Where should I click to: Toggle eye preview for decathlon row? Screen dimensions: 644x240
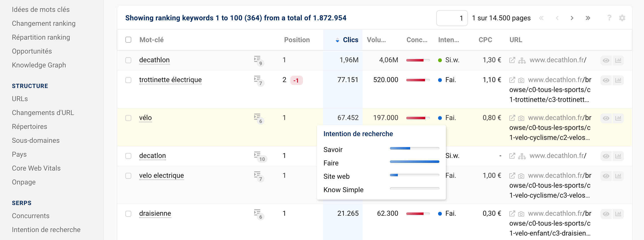pyautogui.click(x=606, y=60)
